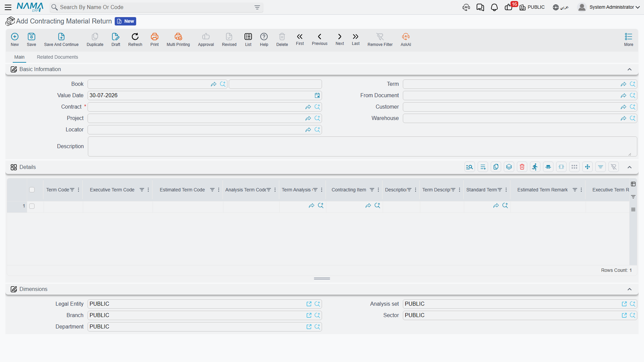
Task: Collapse the Basic Information section
Action: point(630,69)
